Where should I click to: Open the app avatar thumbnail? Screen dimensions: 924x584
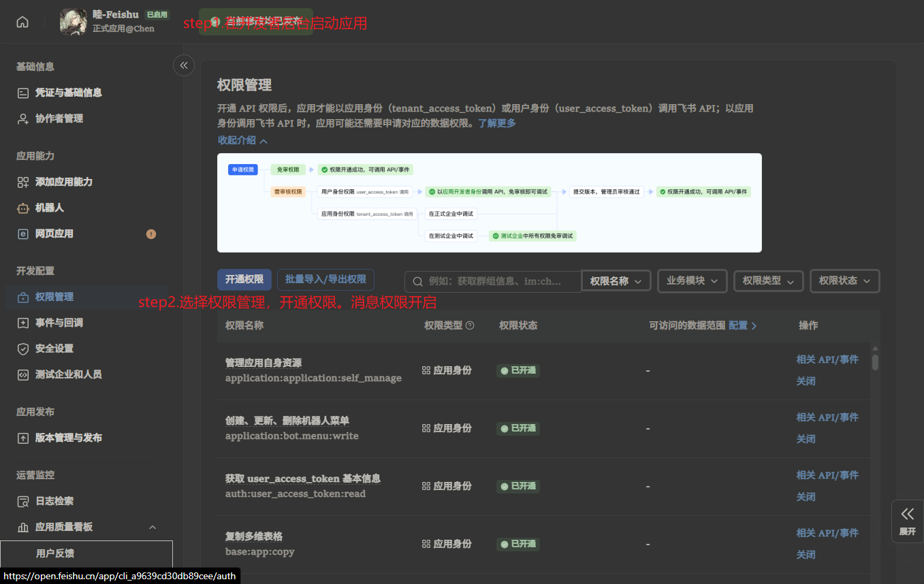point(74,22)
